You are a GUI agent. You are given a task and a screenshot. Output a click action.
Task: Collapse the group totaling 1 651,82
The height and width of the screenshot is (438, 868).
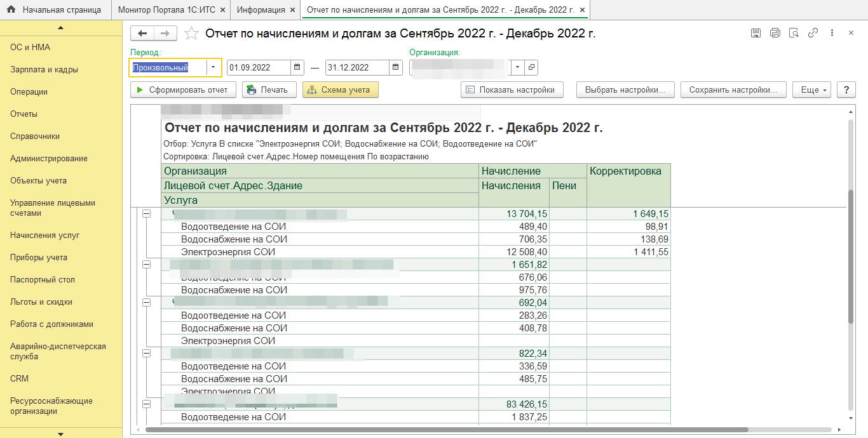(x=146, y=265)
